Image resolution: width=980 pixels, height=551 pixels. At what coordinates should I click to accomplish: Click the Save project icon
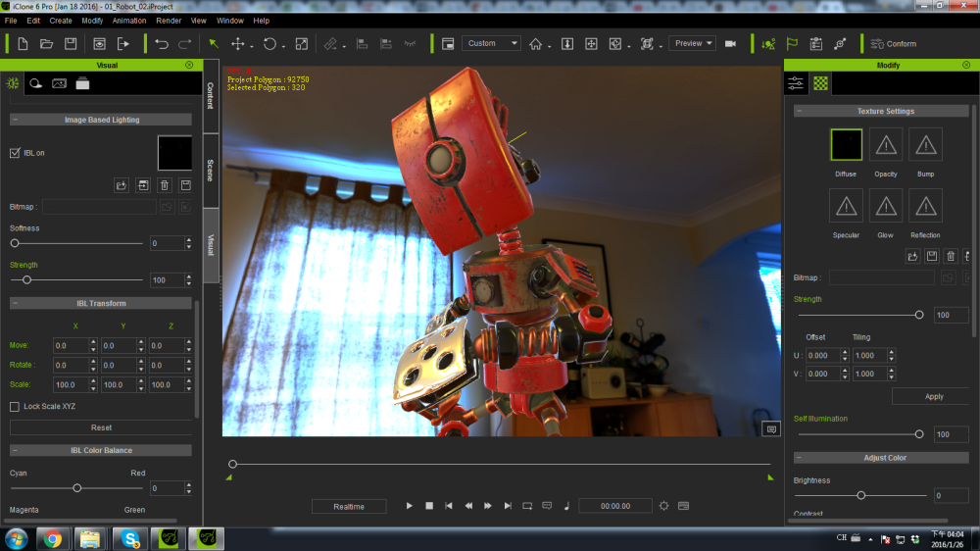click(71, 43)
